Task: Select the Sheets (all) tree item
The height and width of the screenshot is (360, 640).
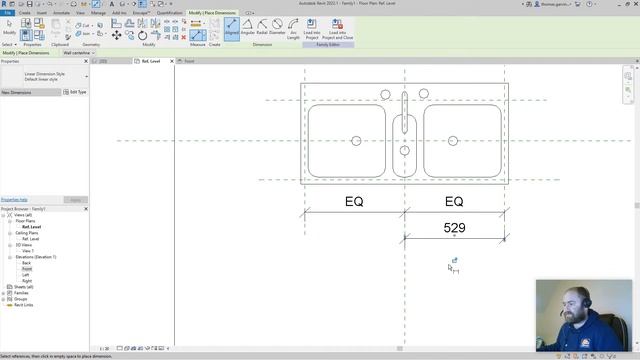Action: pyautogui.click(x=23, y=287)
